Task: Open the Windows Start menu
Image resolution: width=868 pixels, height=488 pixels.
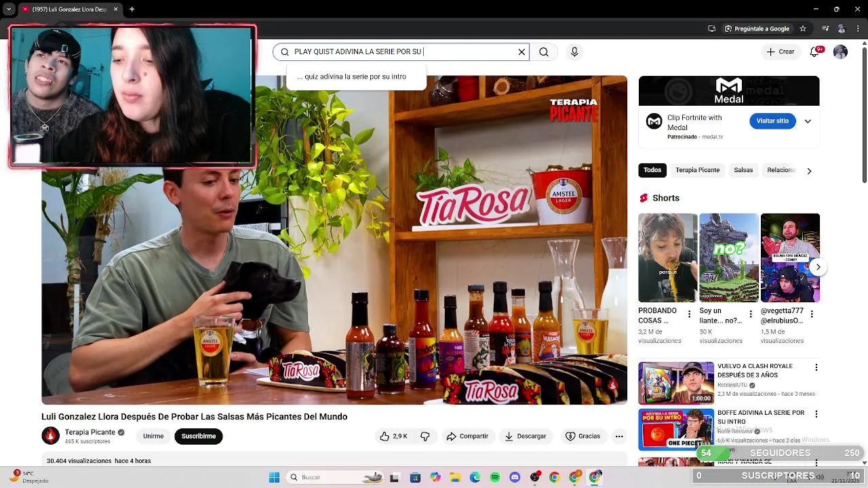Action: click(x=274, y=477)
